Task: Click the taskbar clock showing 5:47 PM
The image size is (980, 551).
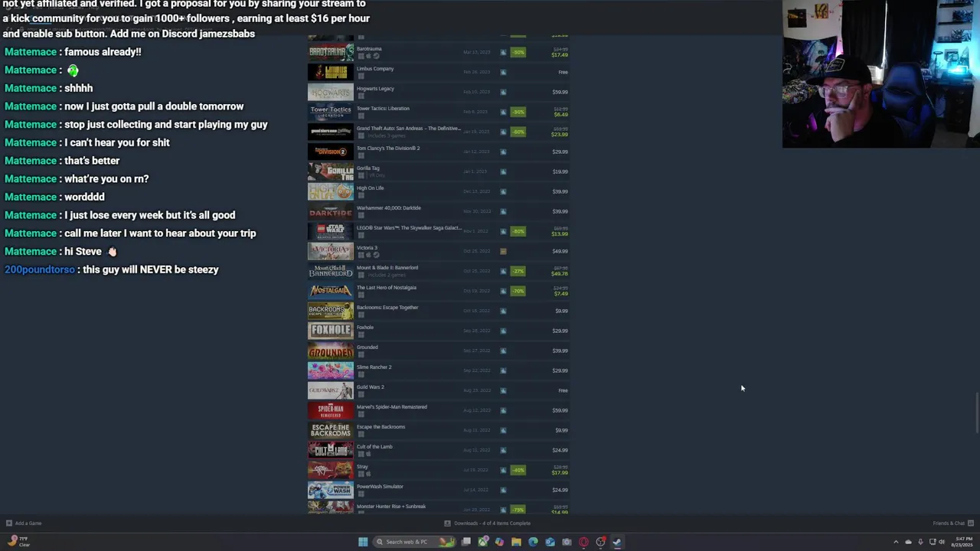Action: (x=962, y=542)
